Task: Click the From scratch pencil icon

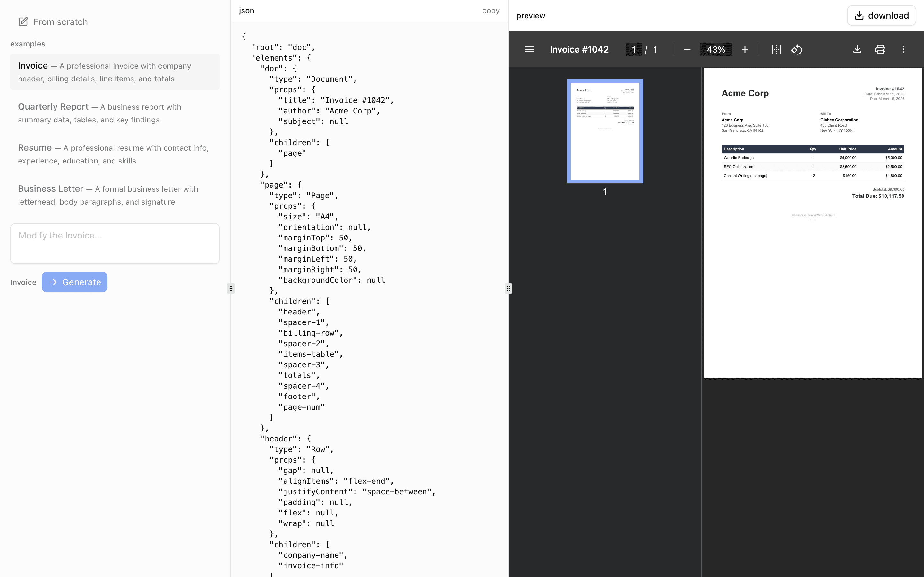Action: pos(23,22)
